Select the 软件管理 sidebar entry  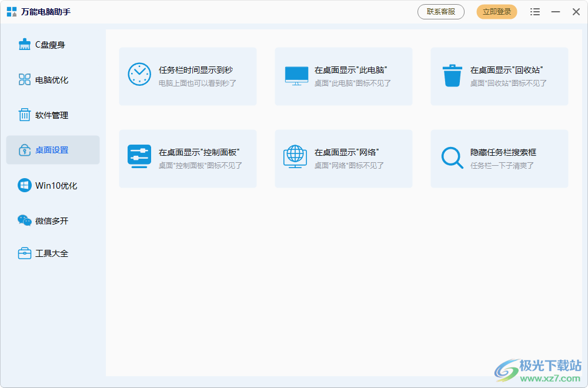[x=52, y=115]
